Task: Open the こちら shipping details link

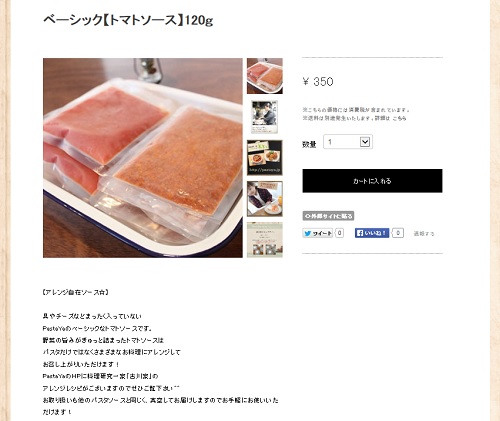Action: pyautogui.click(x=399, y=118)
